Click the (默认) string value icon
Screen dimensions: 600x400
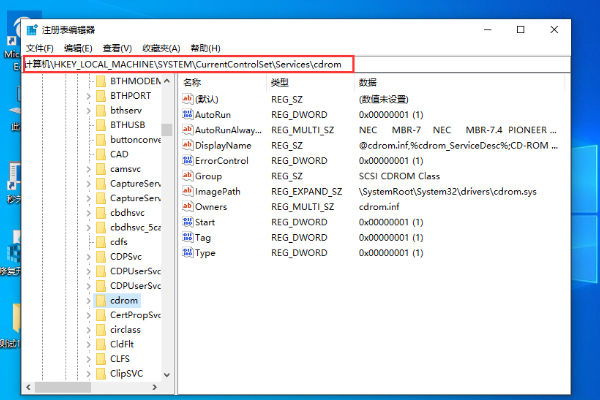click(x=188, y=99)
